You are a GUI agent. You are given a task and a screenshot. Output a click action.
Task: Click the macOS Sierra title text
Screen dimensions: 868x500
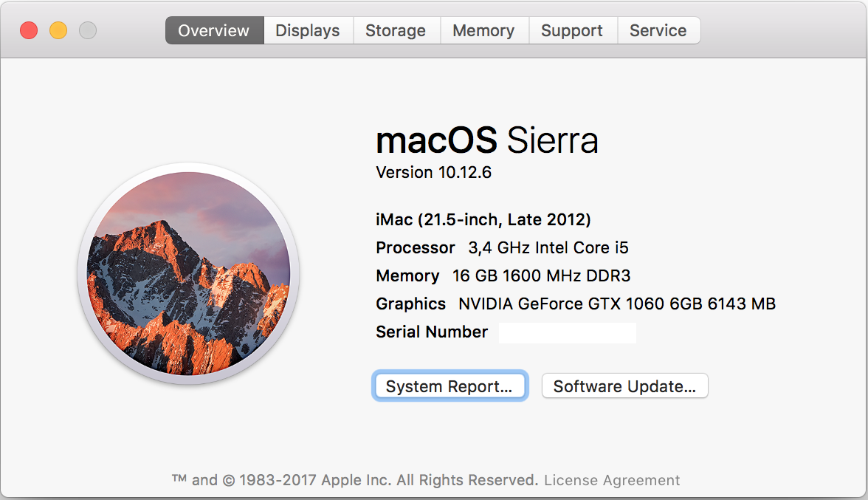[487, 140]
